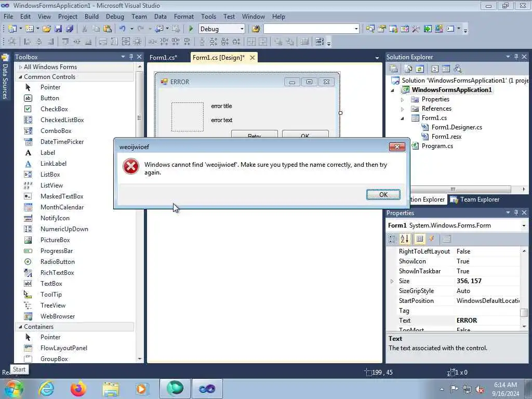Open the Build menu

click(x=91, y=17)
